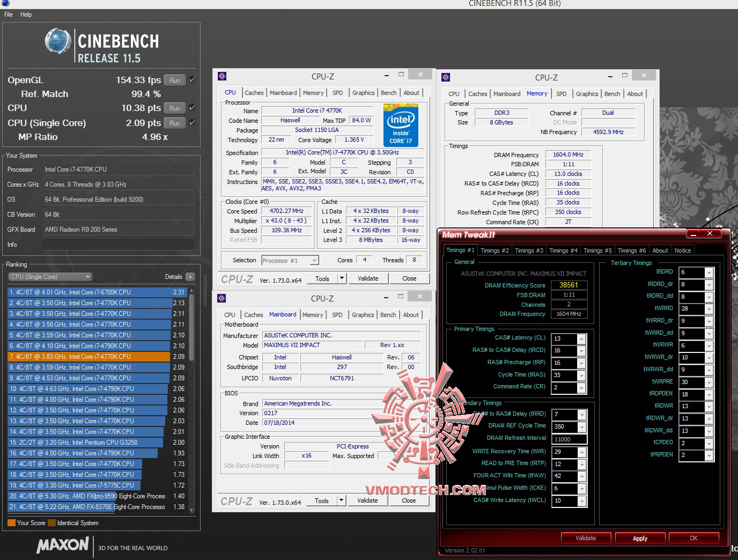Run the CPU benchmark
Screen dimensions: 738x560
click(x=175, y=108)
